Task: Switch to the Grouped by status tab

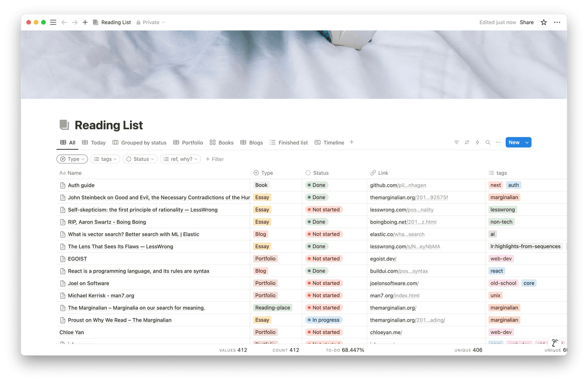Action: (x=140, y=143)
